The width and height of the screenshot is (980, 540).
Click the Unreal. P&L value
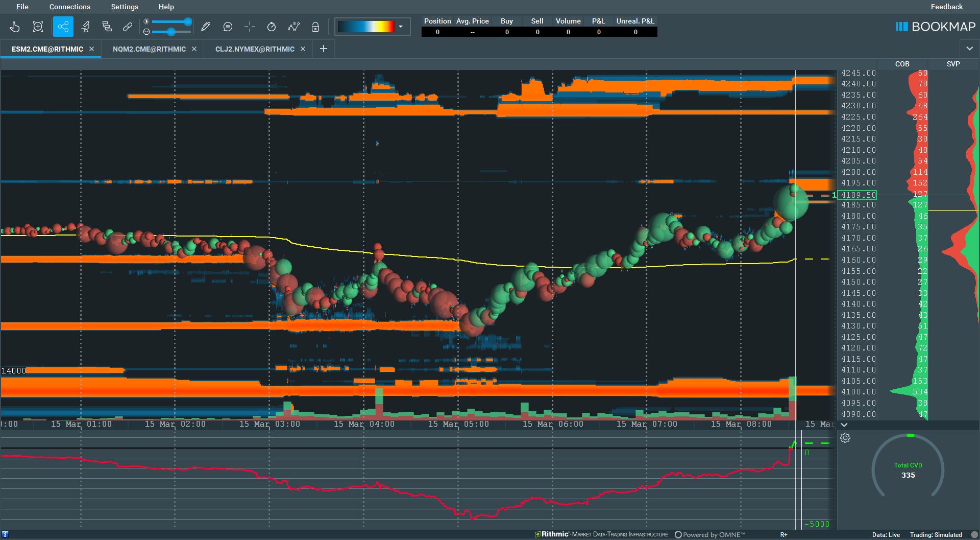pyautogui.click(x=635, y=32)
